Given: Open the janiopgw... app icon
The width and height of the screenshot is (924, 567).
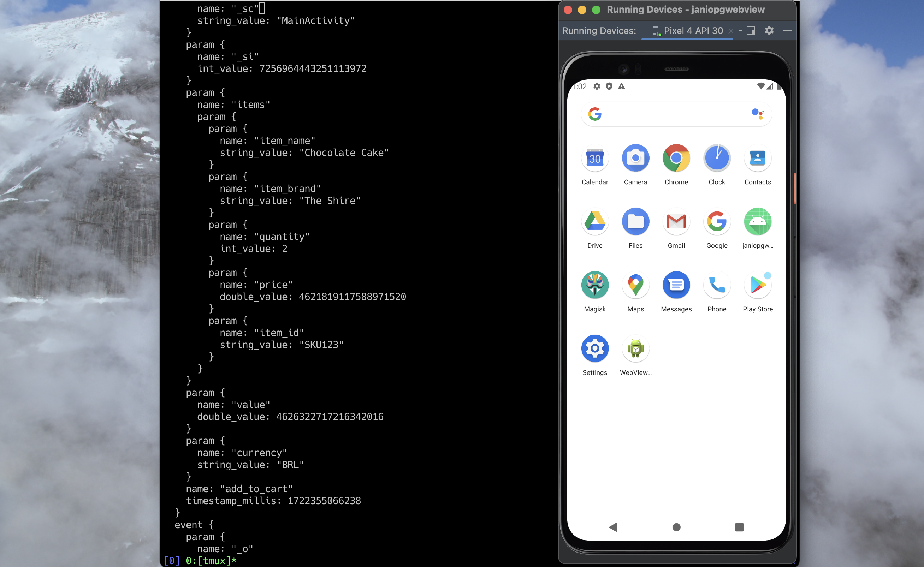Looking at the screenshot, I should point(757,222).
